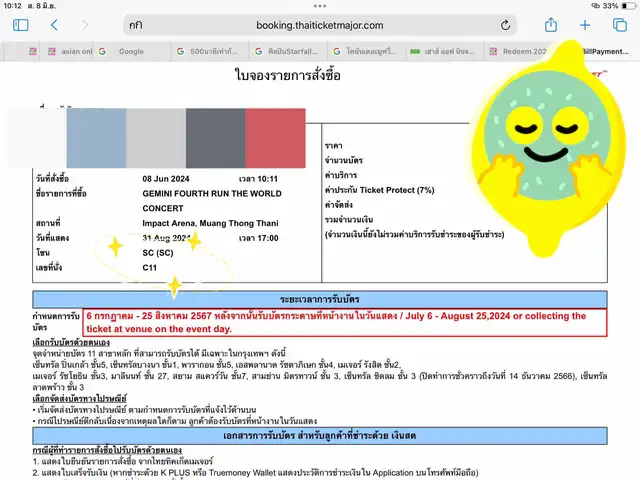
Task: Expand the sidebar dropdown chevron
Action: point(35,25)
